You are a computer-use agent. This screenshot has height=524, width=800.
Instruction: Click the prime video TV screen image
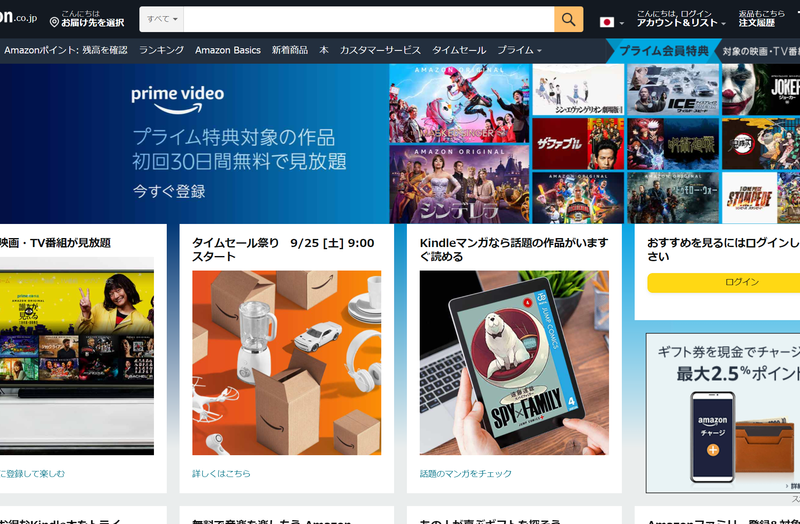pyautogui.click(x=77, y=356)
